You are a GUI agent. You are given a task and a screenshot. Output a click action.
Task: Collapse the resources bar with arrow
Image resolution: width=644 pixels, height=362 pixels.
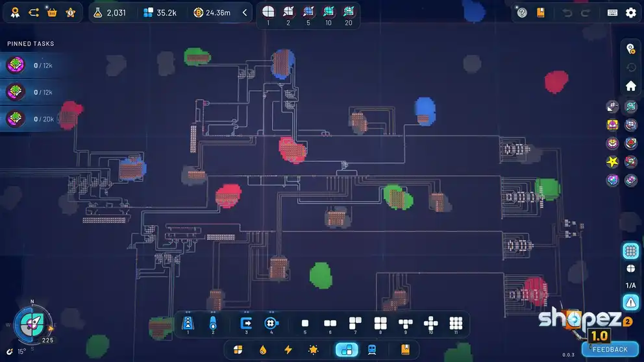click(245, 12)
